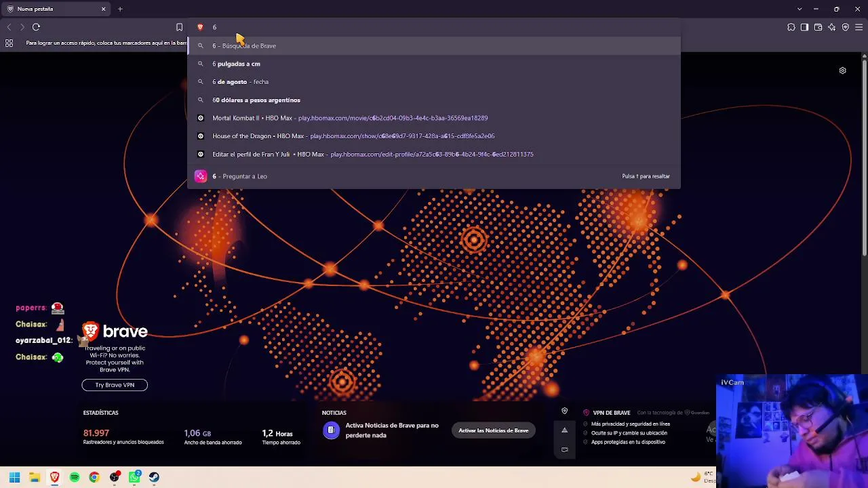
Task: Click the weather widget in the taskbar
Action: pyautogui.click(x=703, y=477)
